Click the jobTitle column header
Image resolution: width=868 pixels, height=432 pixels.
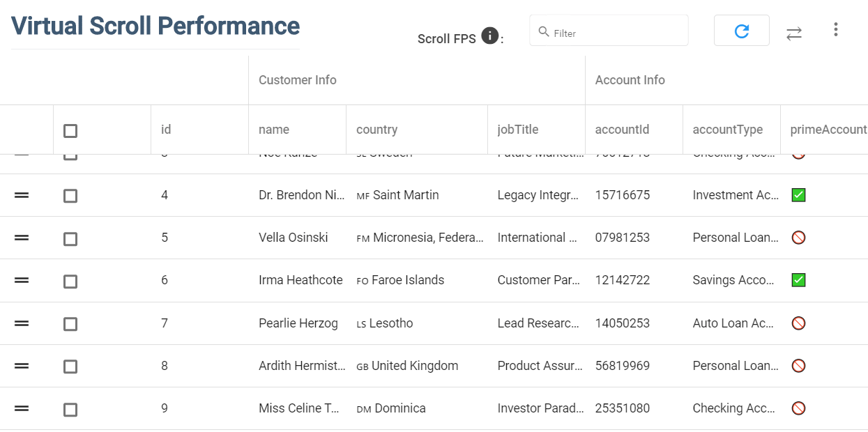(518, 130)
